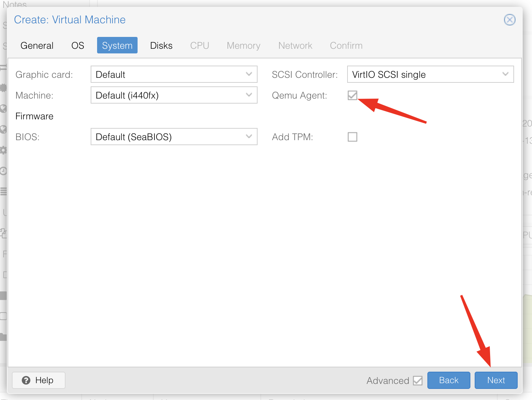The width and height of the screenshot is (532, 400).
Task: Enable the Qemu Agent checkbox
Action: click(352, 95)
